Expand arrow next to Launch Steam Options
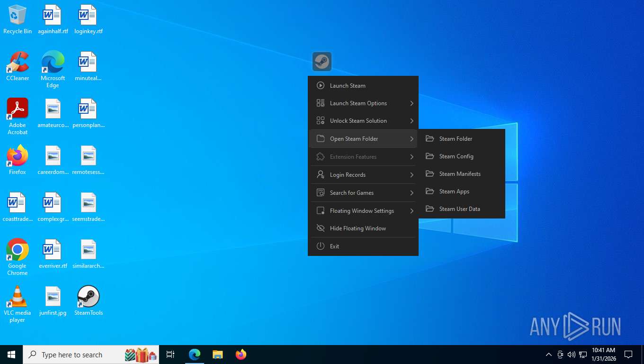 click(x=411, y=103)
